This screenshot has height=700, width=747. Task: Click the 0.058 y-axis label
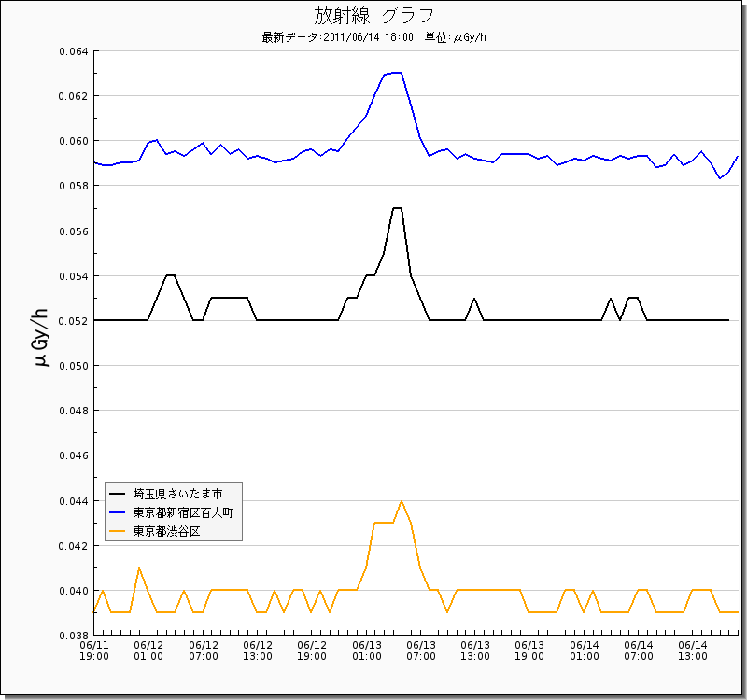[x=74, y=186]
